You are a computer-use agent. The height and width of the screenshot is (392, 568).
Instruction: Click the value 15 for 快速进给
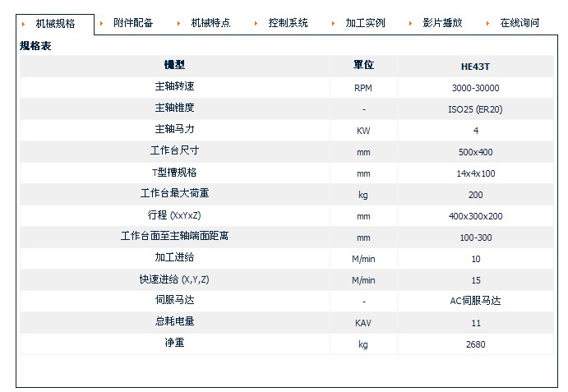pyautogui.click(x=476, y=280)
